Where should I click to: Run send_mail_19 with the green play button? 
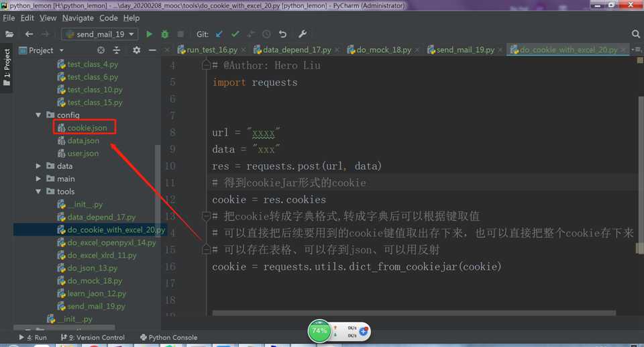[149, 34]
